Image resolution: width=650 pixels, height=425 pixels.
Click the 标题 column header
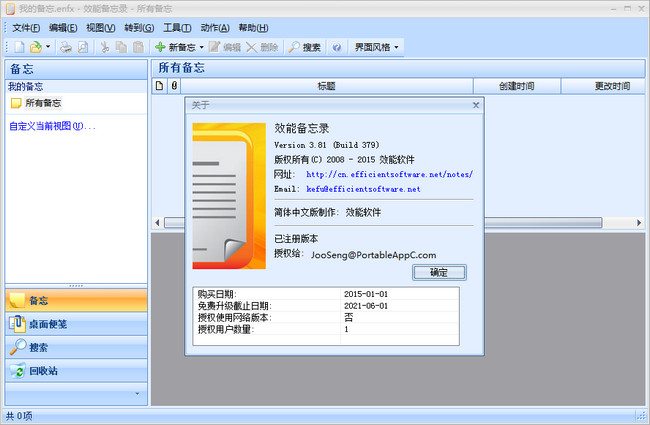point(327,86)
